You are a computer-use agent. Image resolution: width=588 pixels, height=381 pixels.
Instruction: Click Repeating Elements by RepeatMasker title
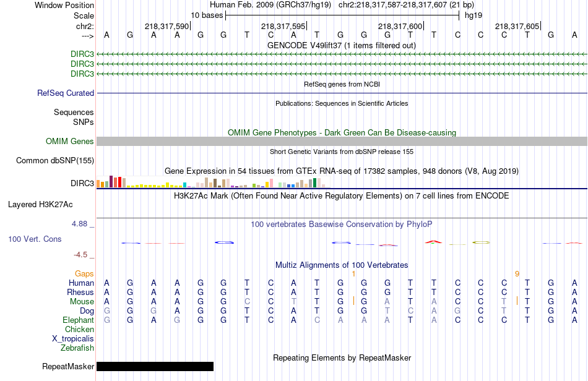[x=342, y=357]
